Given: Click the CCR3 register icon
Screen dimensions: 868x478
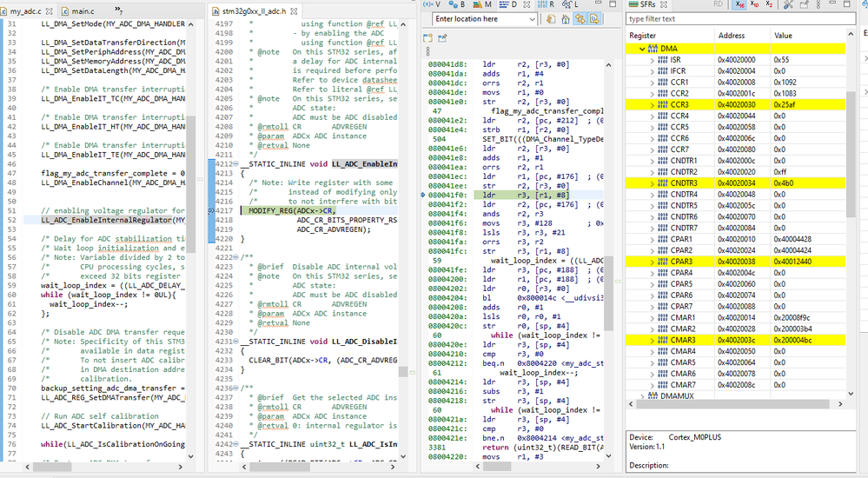Looking at the screenshot, I should [x=663, y=104].
